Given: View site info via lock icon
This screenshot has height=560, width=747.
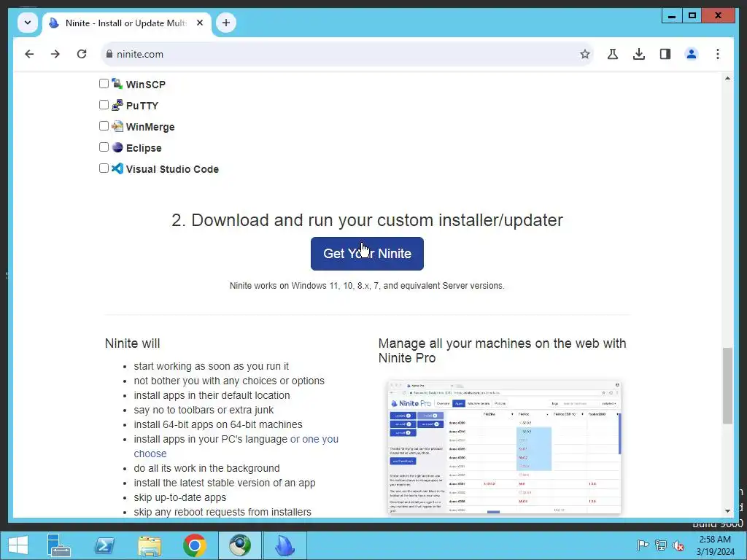Looking at the screenshot, I should pos(109,54).
